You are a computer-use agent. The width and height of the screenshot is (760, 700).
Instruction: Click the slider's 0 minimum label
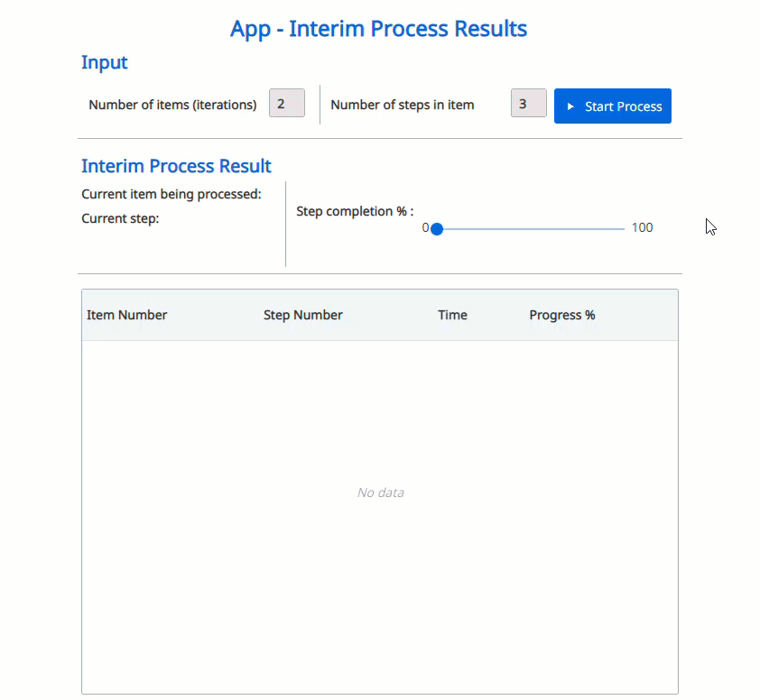tap(425, 227)
